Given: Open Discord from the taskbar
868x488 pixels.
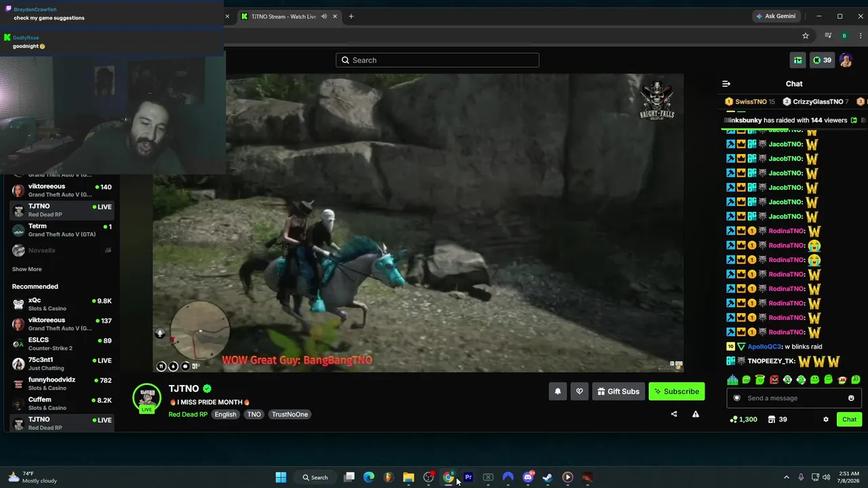Looking at the screenshot, I should click(x=528, y=477).
